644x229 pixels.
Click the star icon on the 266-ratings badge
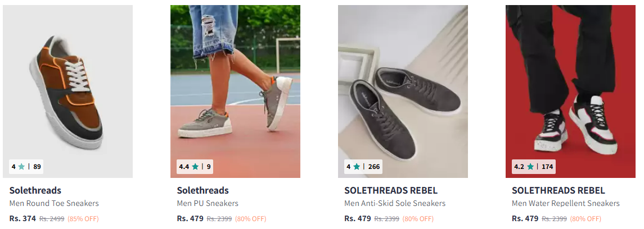(x=357, y=167)
